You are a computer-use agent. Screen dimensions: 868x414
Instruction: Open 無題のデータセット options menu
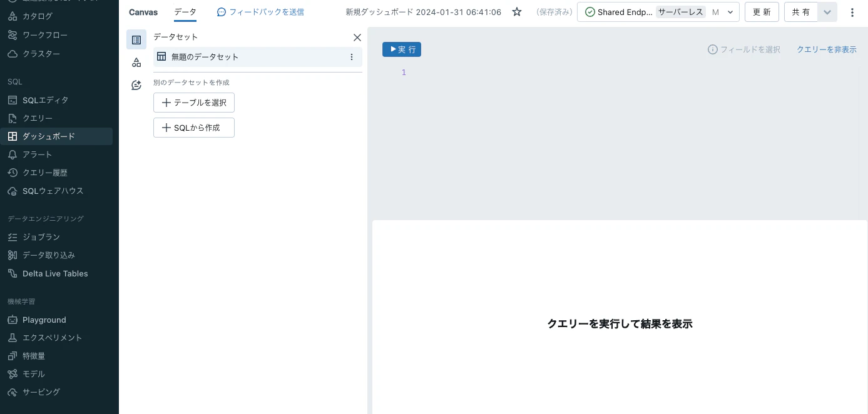click(x=351, y=57)
